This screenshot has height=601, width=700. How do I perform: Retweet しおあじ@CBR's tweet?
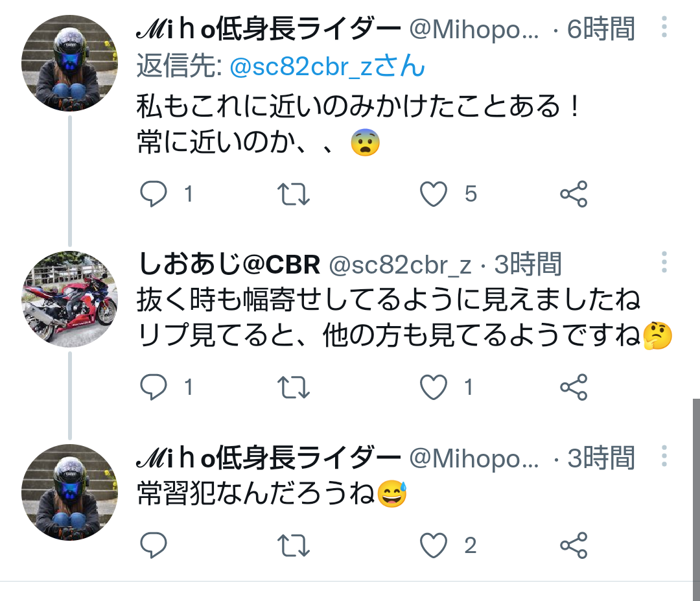294,387
